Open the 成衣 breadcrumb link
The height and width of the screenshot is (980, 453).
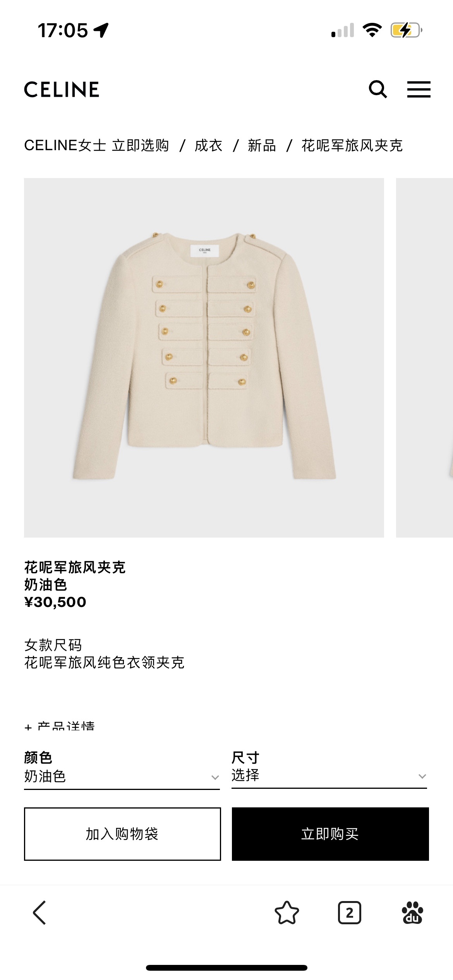pyautogui.click(x=209, y=146)
